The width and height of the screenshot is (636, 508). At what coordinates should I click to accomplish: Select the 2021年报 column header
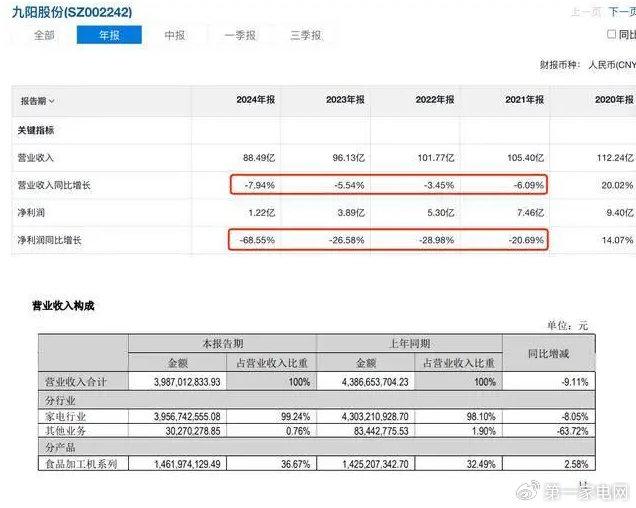tap(524, 100)
